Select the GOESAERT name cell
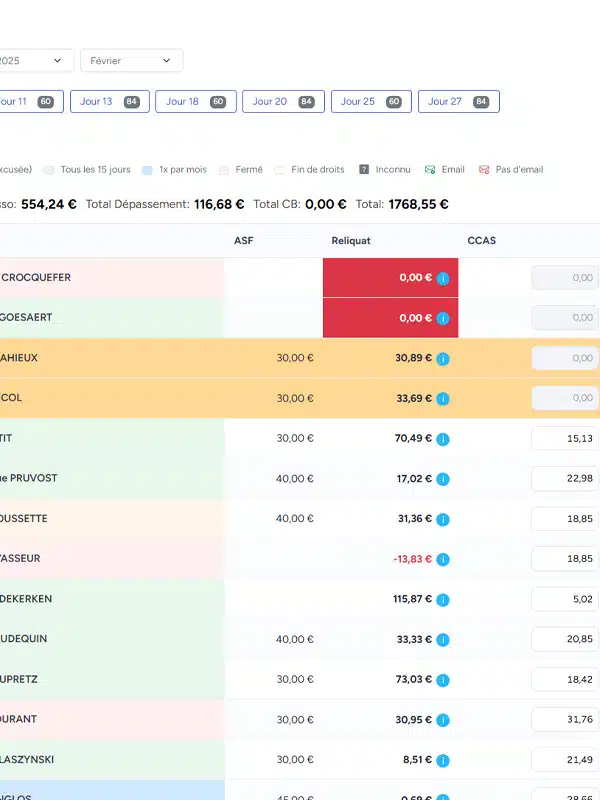The image size is (600, 800). (x=112, y=318)
